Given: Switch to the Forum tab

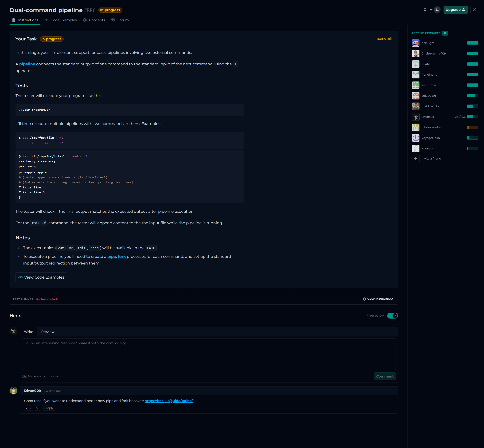Looking at the screenshot, I should point(120,20).
